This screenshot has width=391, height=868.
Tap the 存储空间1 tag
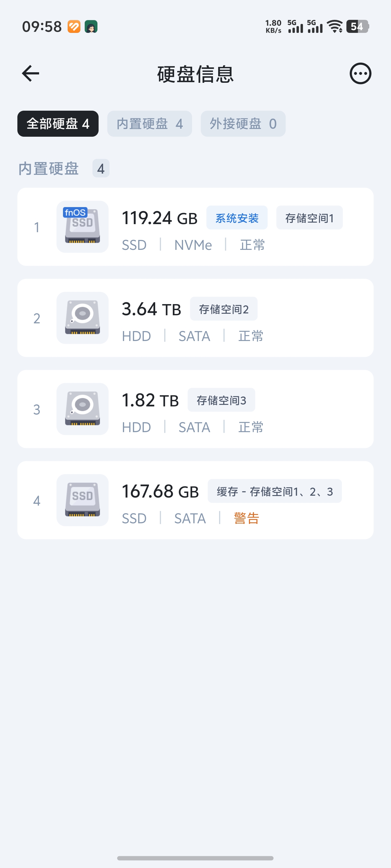click(x=309, y=218)
